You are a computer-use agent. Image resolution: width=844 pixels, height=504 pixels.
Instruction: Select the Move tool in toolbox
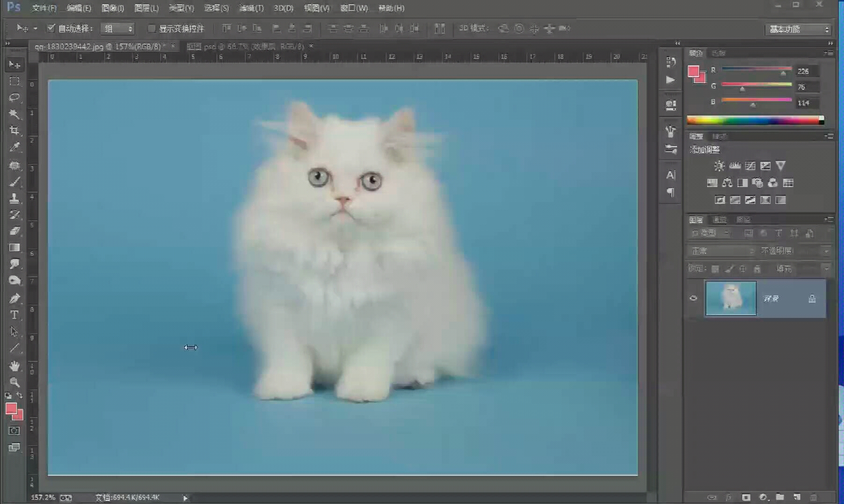pos(15,65)
